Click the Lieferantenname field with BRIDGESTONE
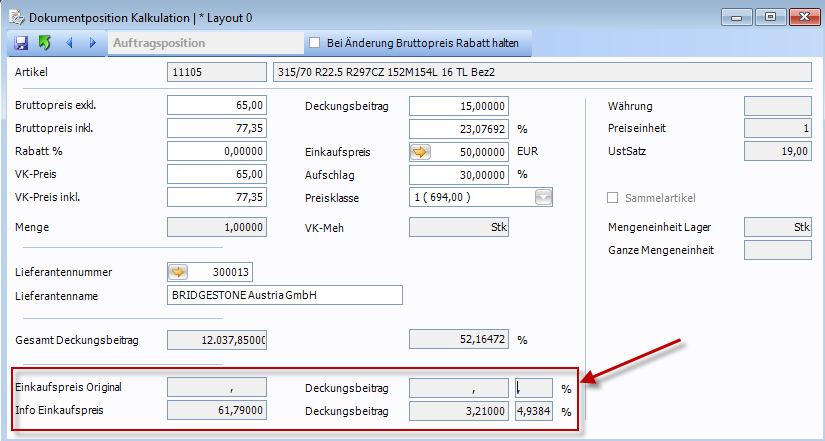The height and width of the screenshot is (441, 825). click(284, 295)
